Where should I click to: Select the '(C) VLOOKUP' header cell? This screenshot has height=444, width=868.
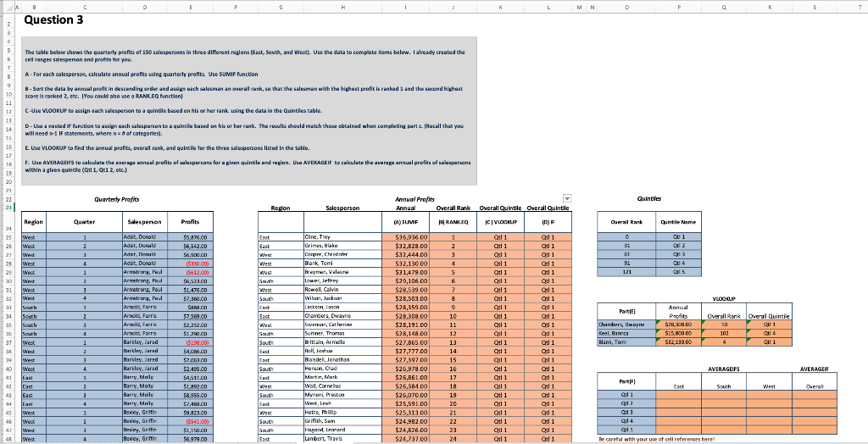coord(500,222)
